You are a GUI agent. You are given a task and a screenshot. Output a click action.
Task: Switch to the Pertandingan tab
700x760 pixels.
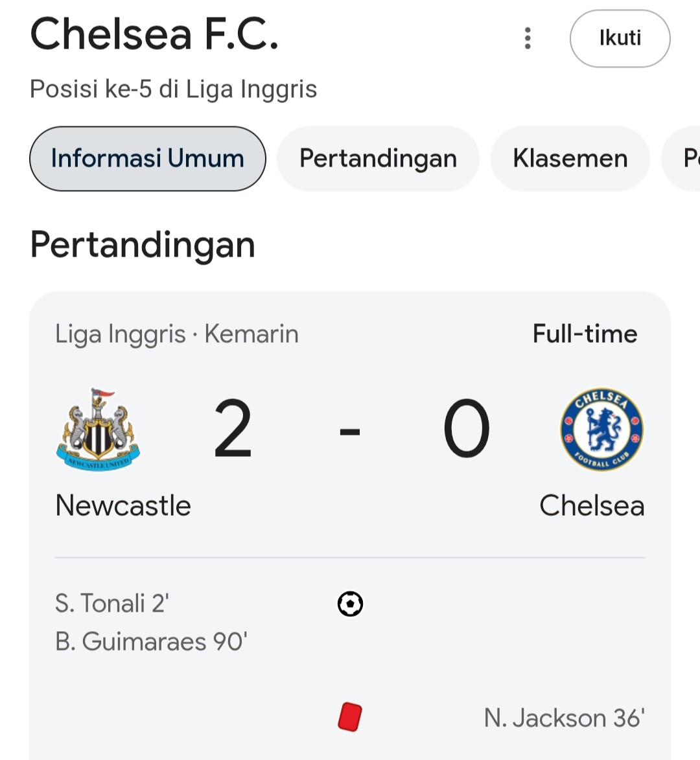(378, 159)
